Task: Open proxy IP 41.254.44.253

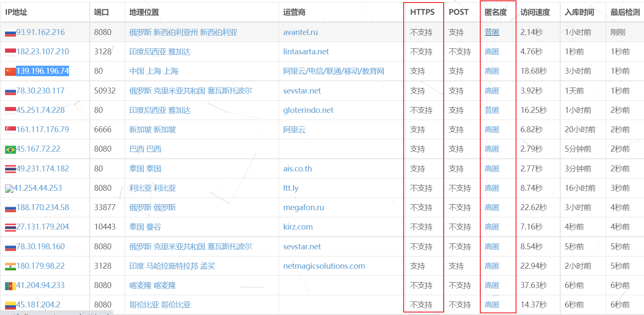Action: click(38, 188)
